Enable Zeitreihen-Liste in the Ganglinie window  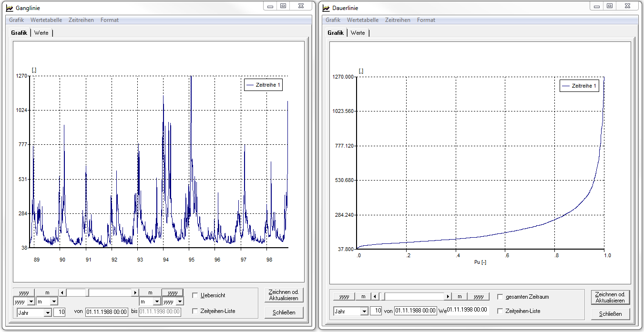tap(195, 311)
